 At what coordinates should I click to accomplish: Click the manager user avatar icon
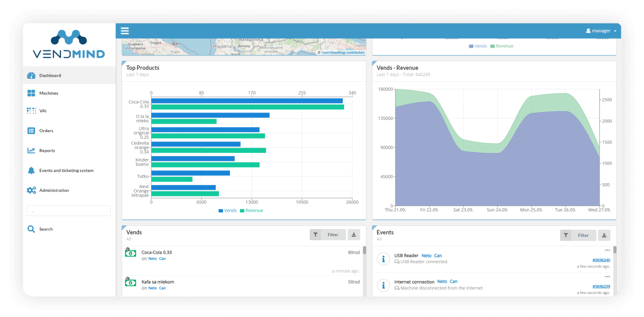point(588,31)
